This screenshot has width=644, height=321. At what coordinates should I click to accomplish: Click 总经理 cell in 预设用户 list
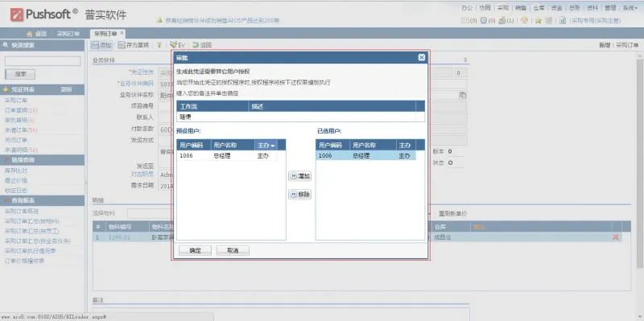[x=222, y=155]
